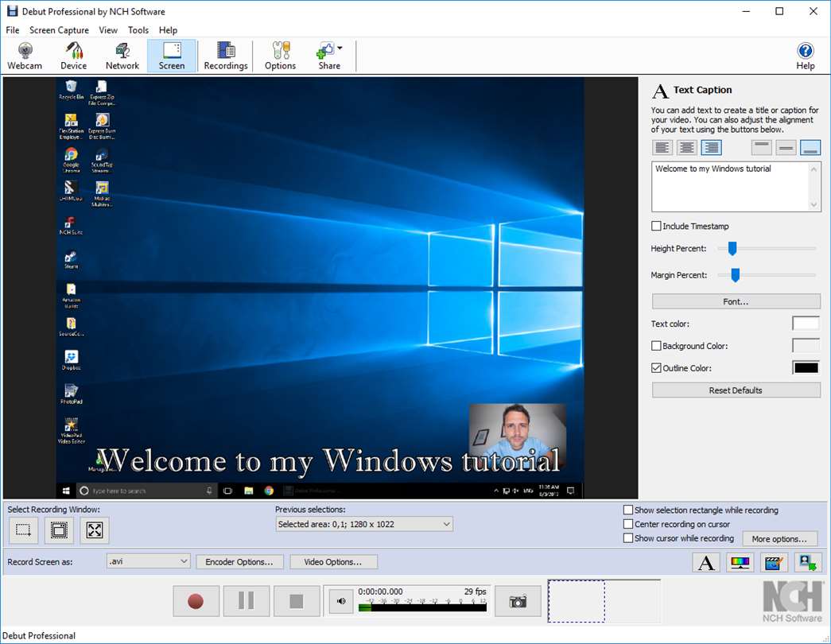This screenshot has width=831, height=644.
Task: Take a snapshot with the camera button
Action: coord(518,601)
